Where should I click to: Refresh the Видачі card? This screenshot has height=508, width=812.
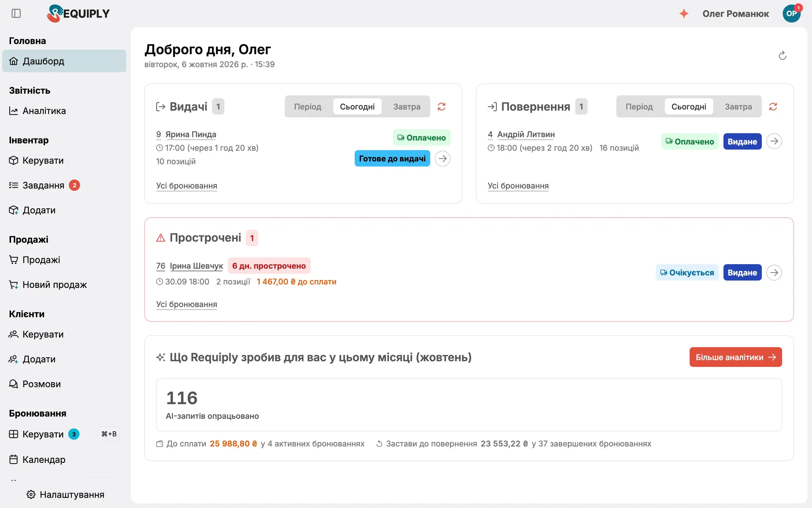[441, 106]
